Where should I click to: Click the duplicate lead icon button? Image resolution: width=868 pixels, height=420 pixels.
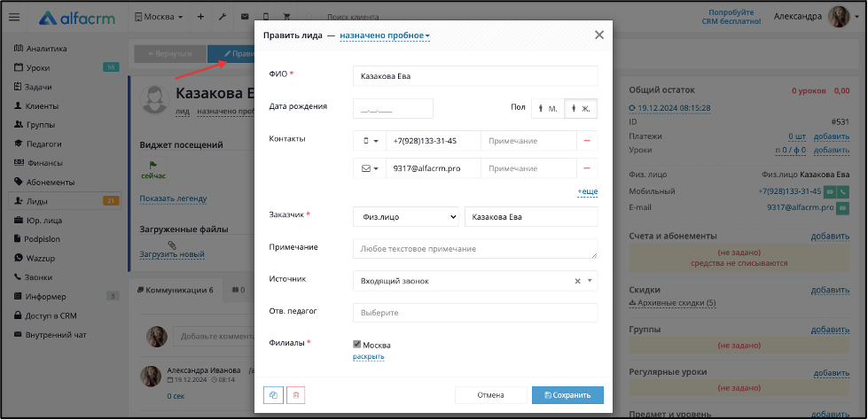coord(273,395)
